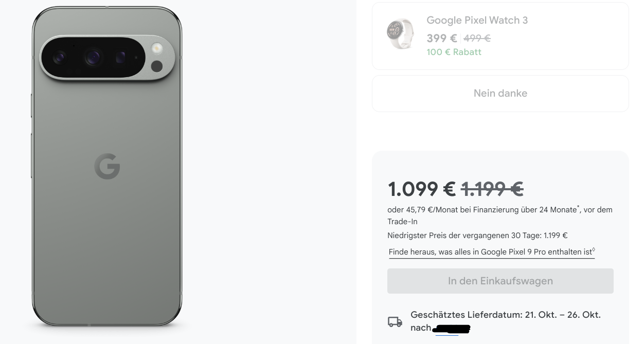
Task: Click the dark sensor below the camera flash
Action: pyautogui.click(x=156, y=66)
